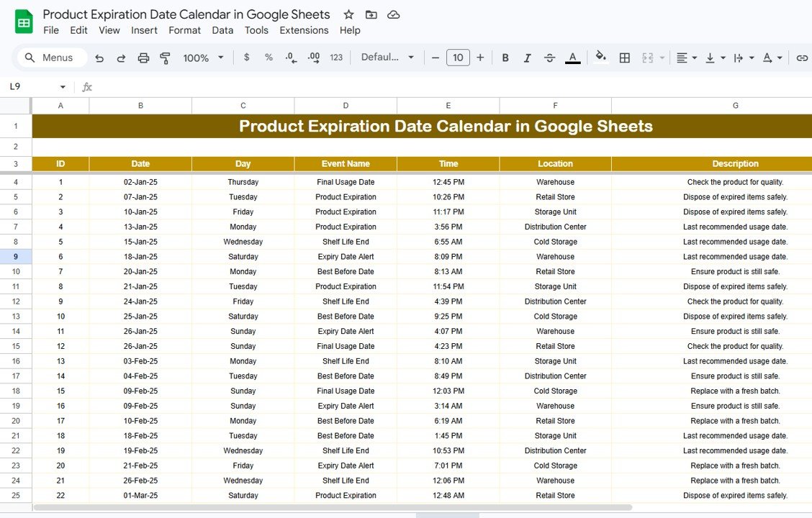Screen dimensions: 812x518
Task: Click the font size field showing 10
Action: (458, 58)
